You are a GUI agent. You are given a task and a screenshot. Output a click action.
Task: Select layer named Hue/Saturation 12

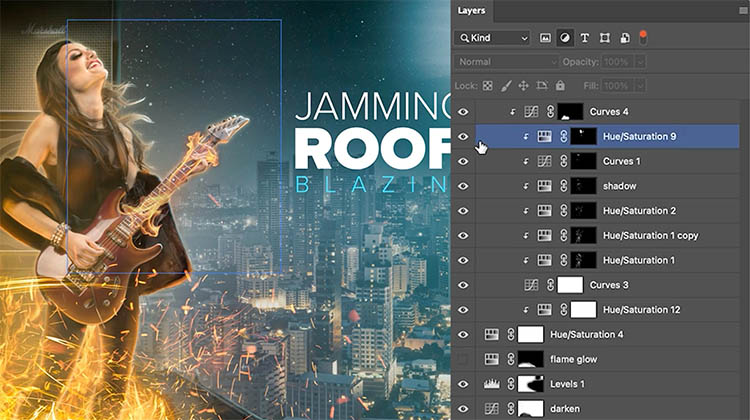[641, 310]
